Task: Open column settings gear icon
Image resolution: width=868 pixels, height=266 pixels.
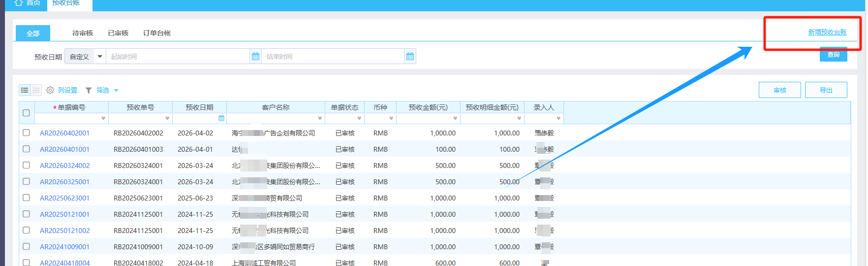Action: tap(50, 90)
